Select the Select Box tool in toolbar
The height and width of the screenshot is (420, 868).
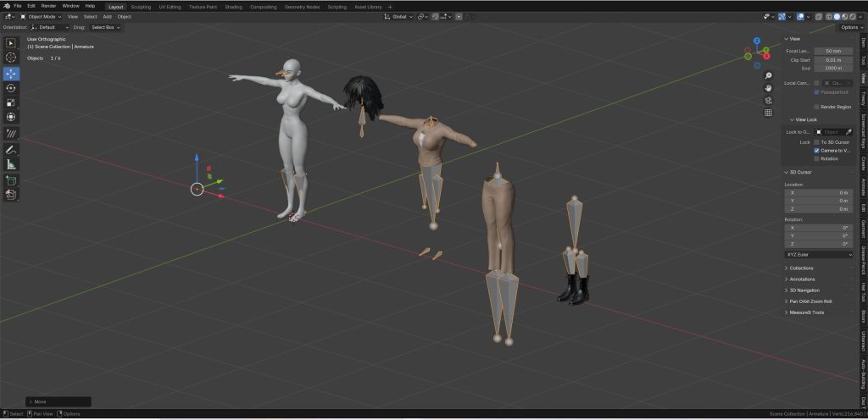pos(11,43)
